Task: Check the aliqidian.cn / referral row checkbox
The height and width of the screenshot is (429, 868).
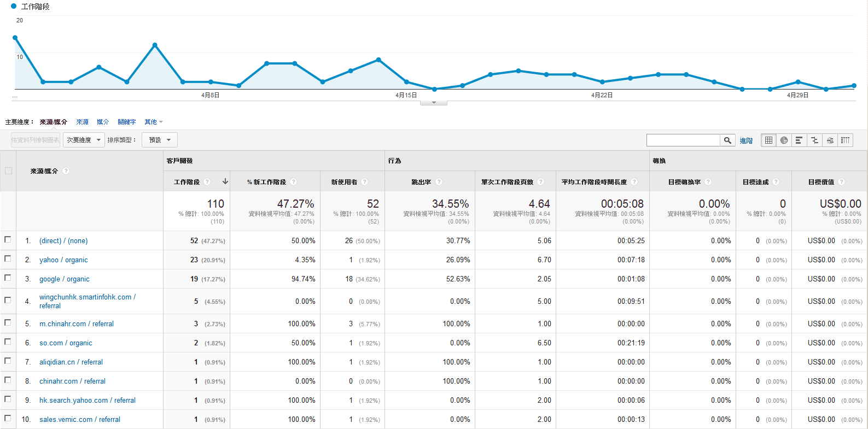Action: pos(8,361)
